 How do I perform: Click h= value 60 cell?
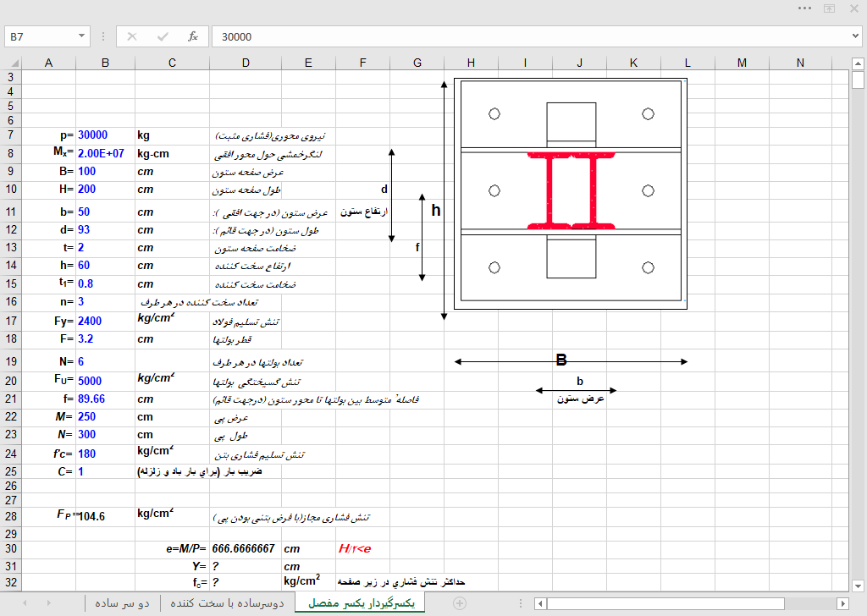click(x=105, y=266)
